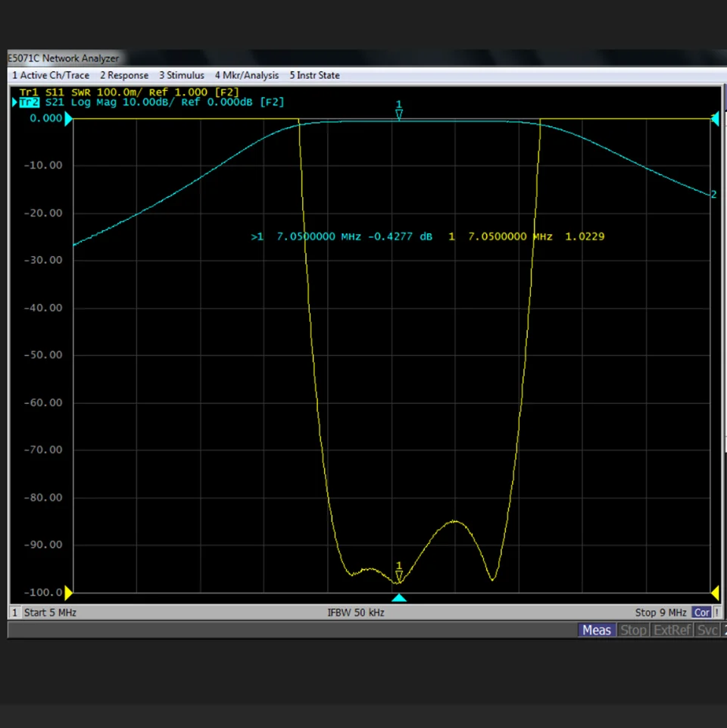Click the Stop status indicator
Viewport: 727px width, 728px height.
point(634,630)
